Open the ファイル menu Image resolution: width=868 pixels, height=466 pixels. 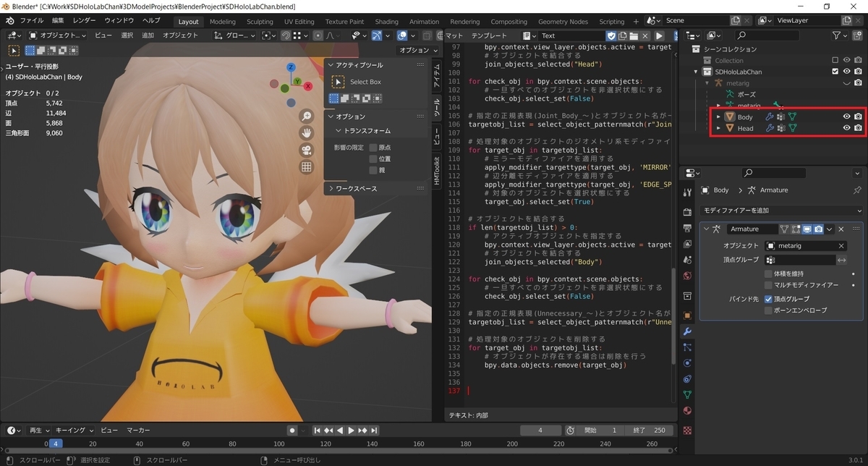[x=31, y=21]
